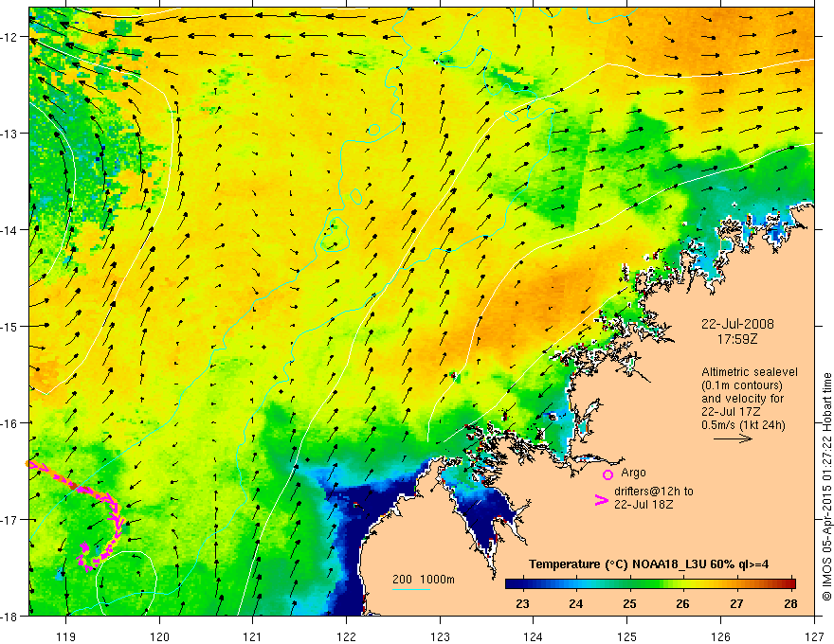Screen dimensions: 834x644
Task: Click the latitude axis label -13
Action: (x=10, y=134)
